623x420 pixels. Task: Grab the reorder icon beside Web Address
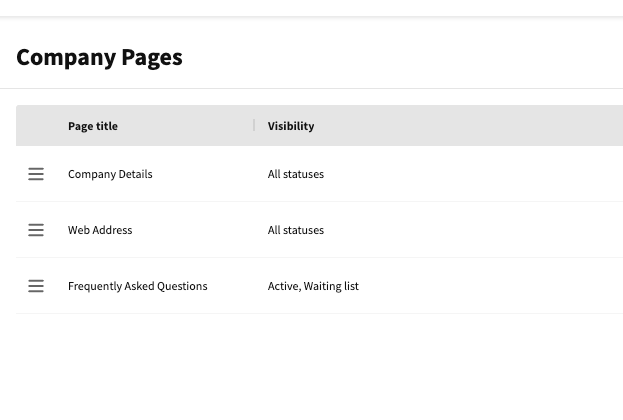click(36, 230)
